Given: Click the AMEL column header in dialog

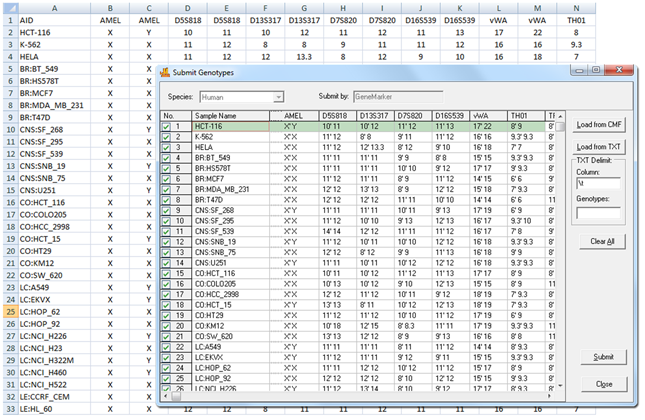Looking at the screenshot, I should (x=294, y=116).
